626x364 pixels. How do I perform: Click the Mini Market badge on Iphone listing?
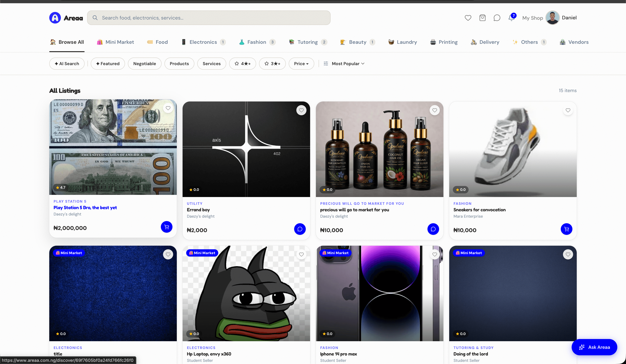pos(335,253)
